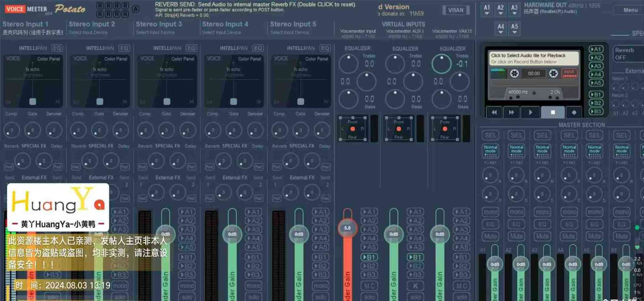Open EQ on Stereo Input 1
The height and width of the screenshot is (301, 644).
[57, 48]
